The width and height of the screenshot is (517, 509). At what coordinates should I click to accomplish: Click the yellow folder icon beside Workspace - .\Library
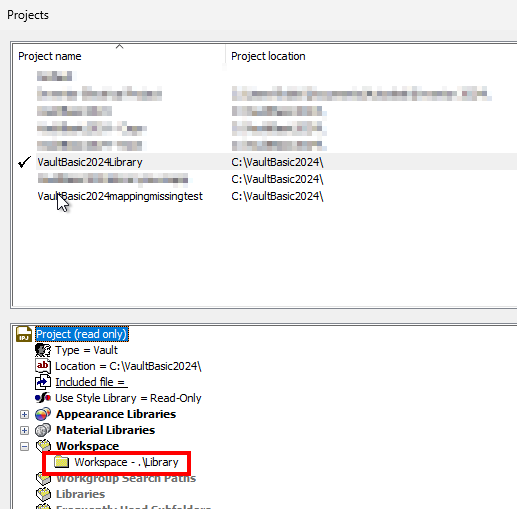click(62, 462)
